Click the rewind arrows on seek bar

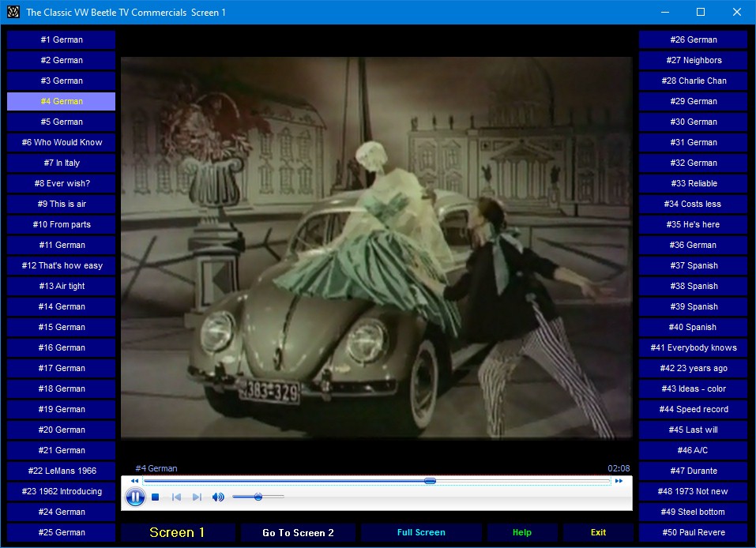point(134,481)
